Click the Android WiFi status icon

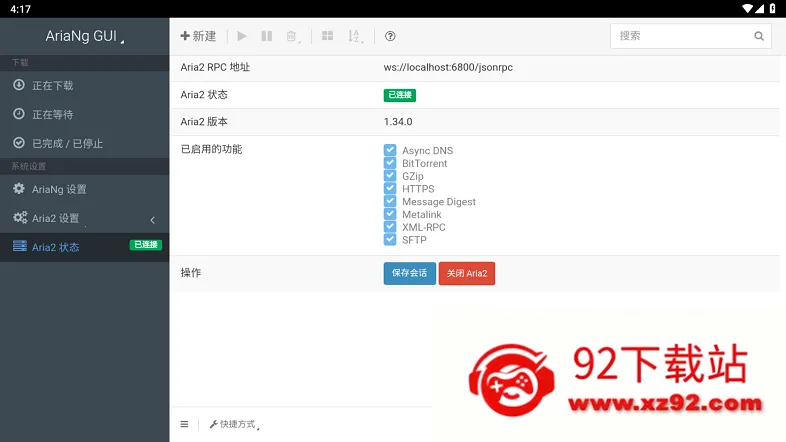(747, 9)
